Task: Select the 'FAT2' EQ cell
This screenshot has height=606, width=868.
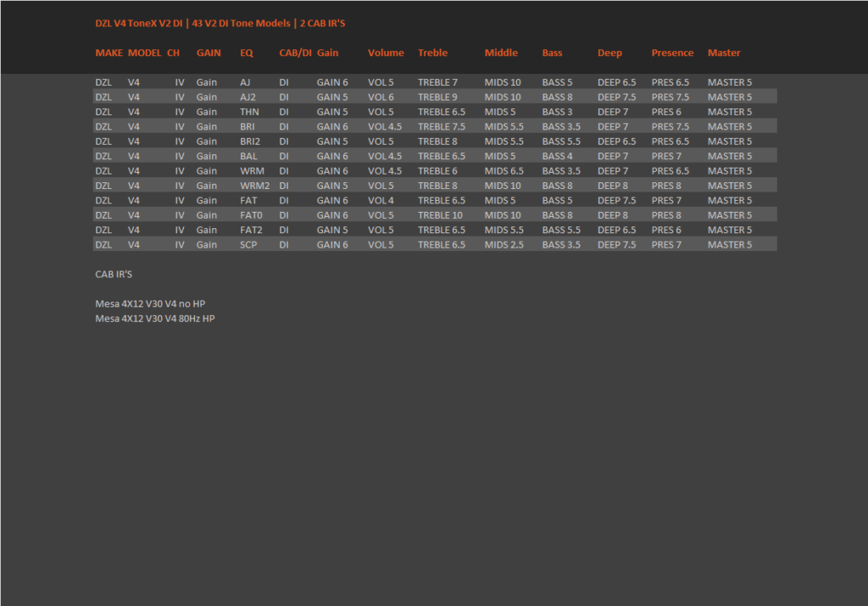Action: (x=251, y=230)
